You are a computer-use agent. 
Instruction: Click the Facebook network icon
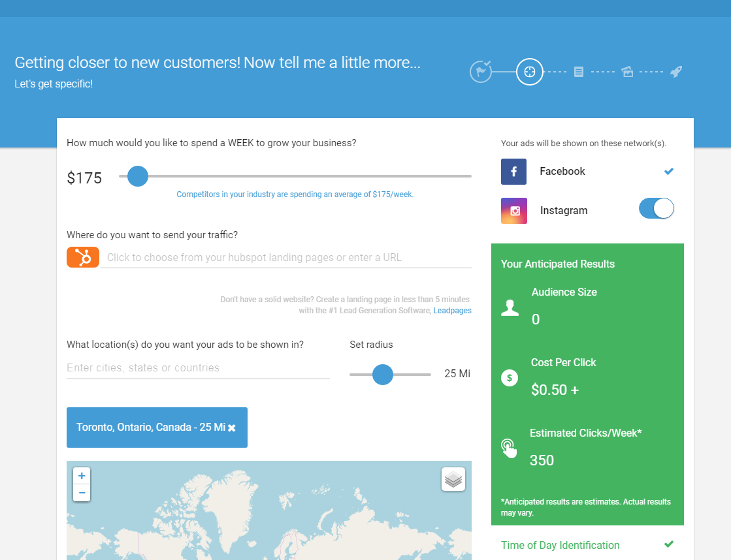(x=514, y=172)
